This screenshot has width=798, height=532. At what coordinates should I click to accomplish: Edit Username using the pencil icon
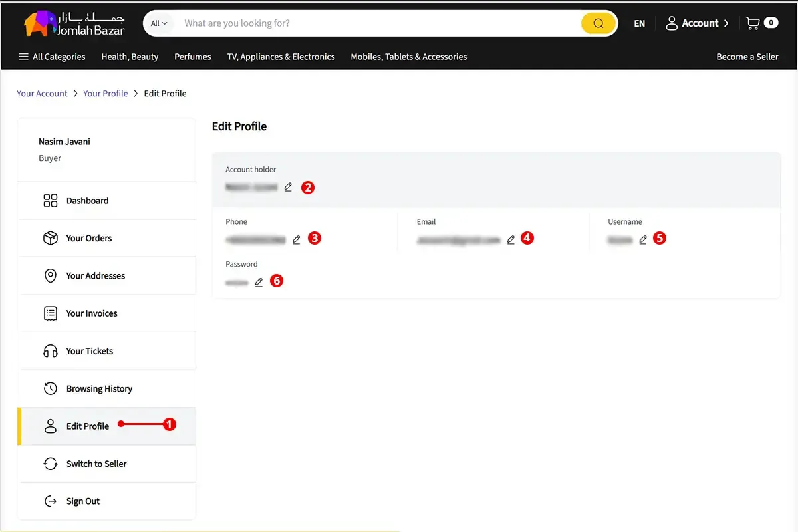(643, 240)
